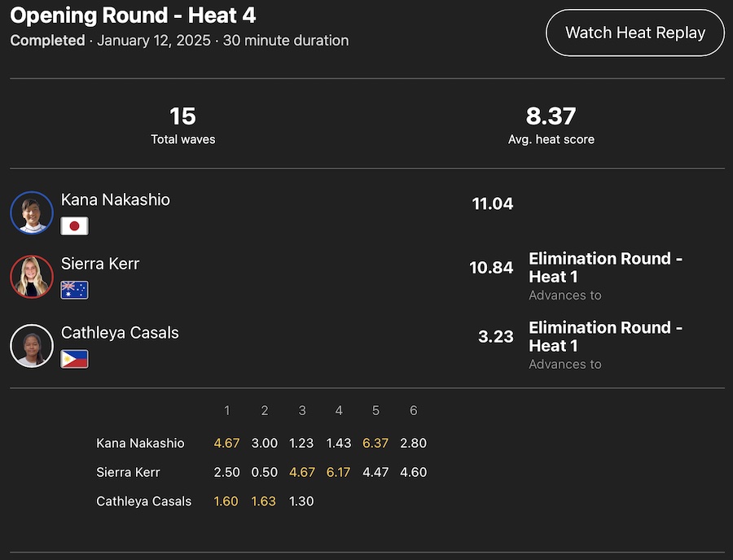733x560 pixels.
Task: Open Kana Nakashio's athlete name link
Action: tap(116, 199)
